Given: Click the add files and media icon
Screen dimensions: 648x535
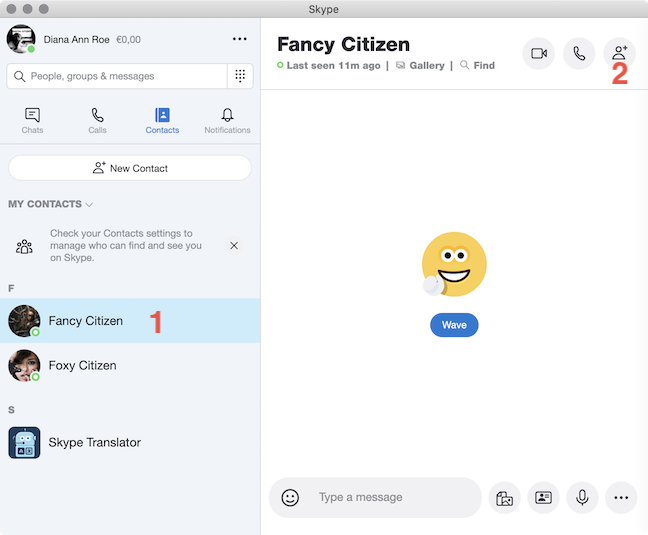Looking at the screenshot, I should point(504,498).
